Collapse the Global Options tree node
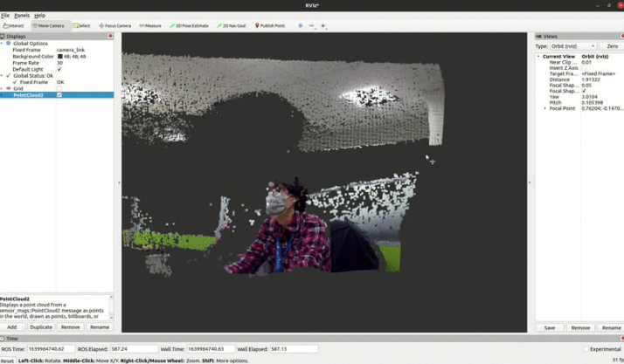Image resolution: width=624 pixels, height=364 pixels. tap(2, 44)
